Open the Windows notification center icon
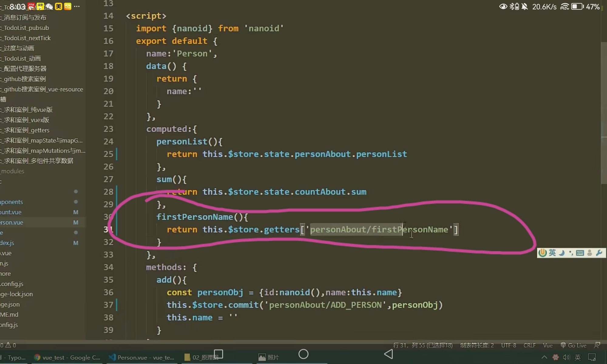The image size is (607, 364). point(592,357)
